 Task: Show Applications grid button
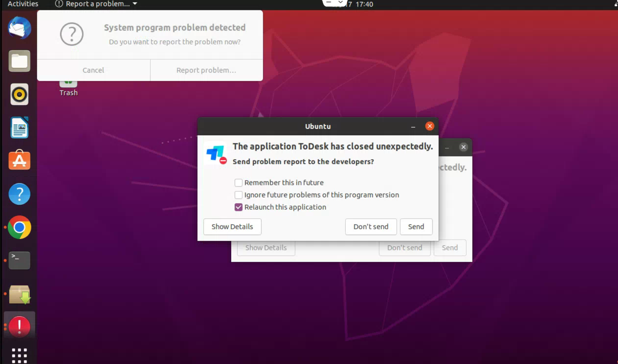pos(19,356)
